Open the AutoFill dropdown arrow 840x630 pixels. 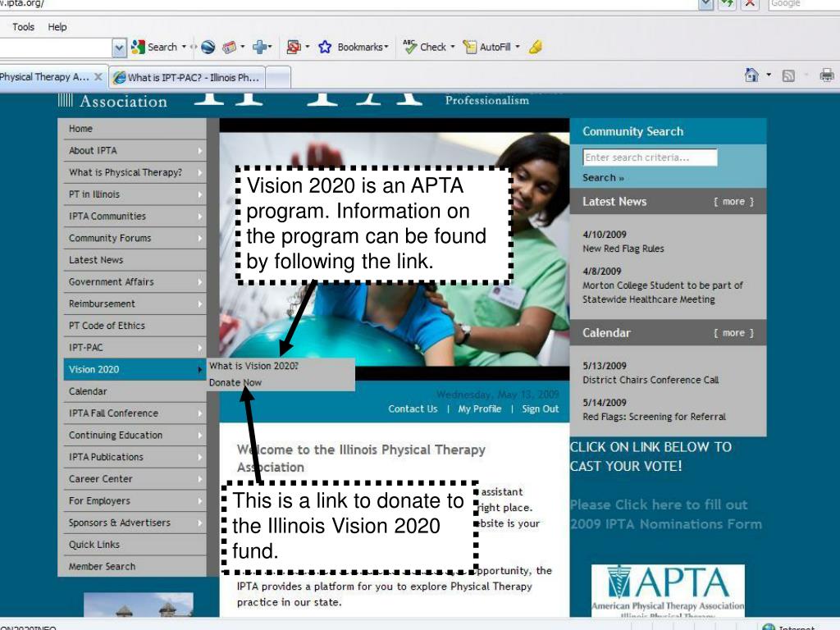coord(518,47)
